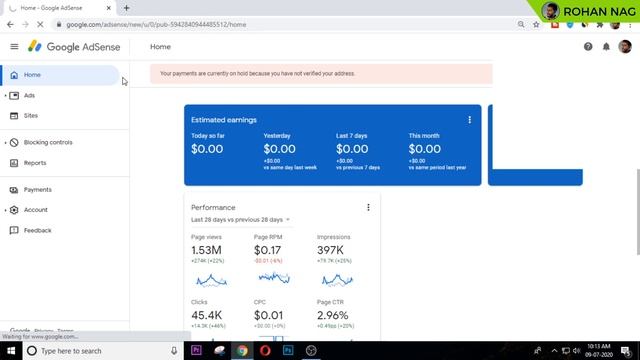Open Account in the sidebar
Viewport: 640px width, 360px height.
[36, 210]
